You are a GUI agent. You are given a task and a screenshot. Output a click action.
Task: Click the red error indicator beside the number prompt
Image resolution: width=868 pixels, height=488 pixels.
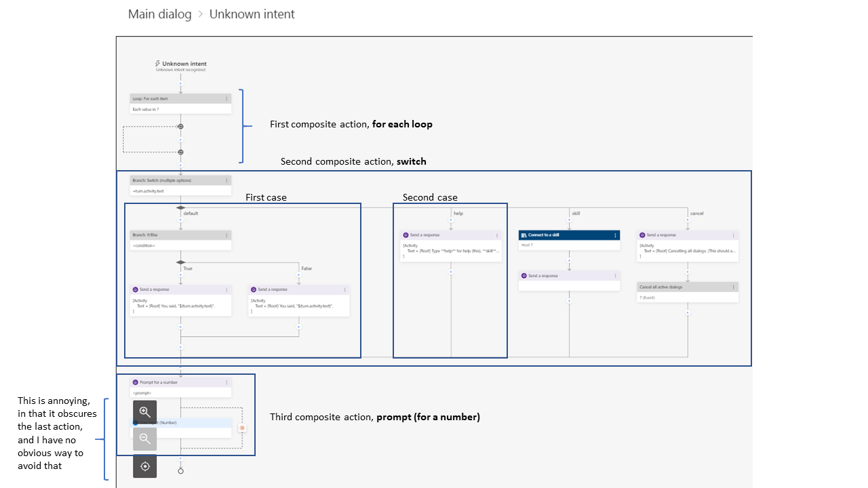click(x=242, y=428)
